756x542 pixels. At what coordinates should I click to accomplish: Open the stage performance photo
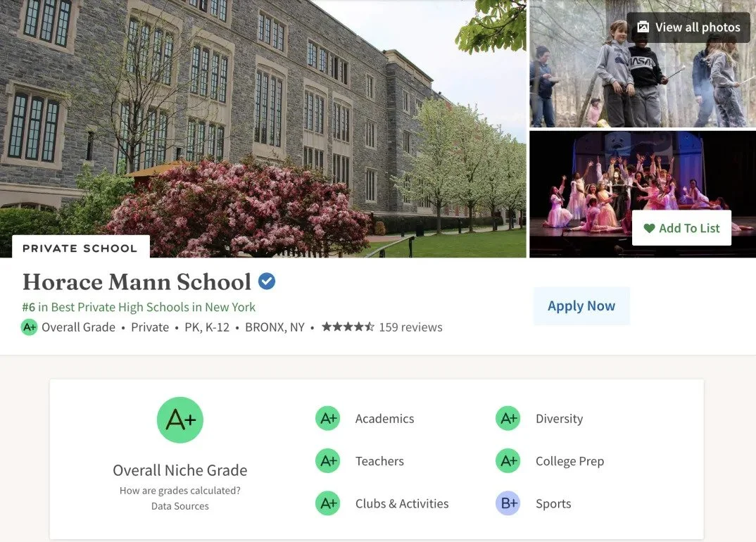tap(643, 194)
